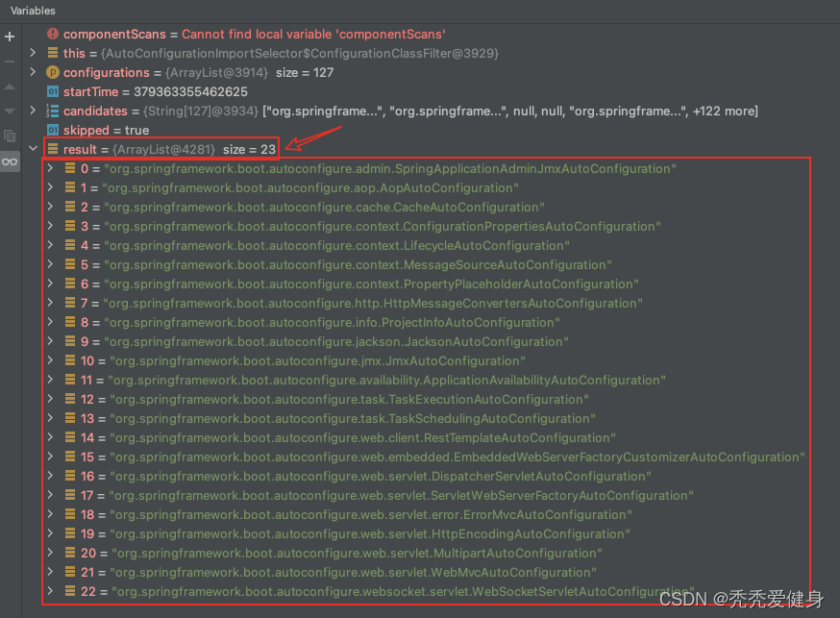Screen dimensions: 840x618
Task: Expand result element 0 SpringApplicationAdminJmxAutoConfiguration
Action: click(51, 168)
